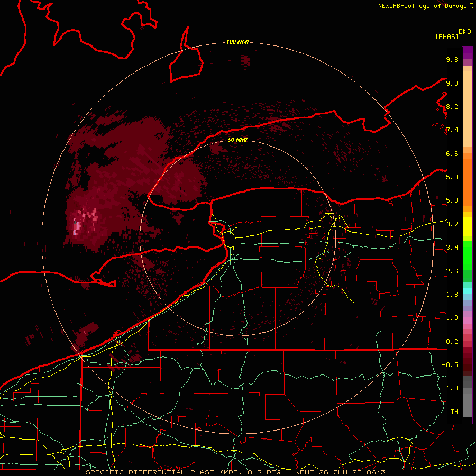Click the -1.3 legend value

(450, 388)
